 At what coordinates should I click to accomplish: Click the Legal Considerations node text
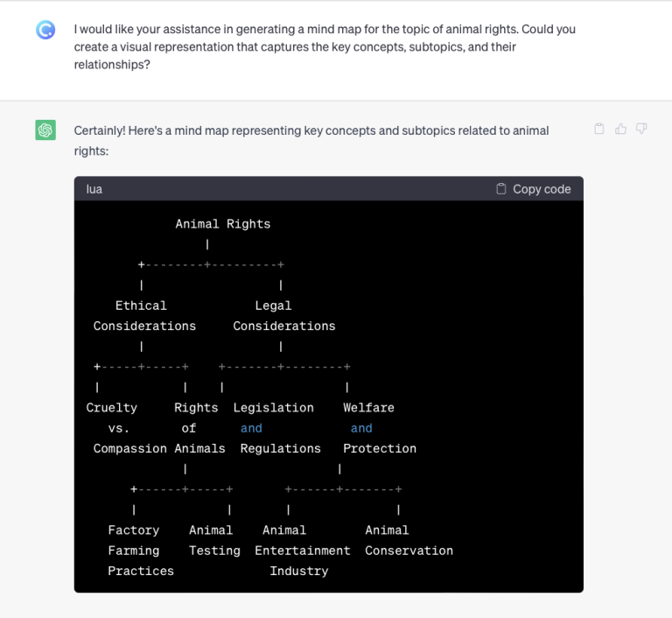283,316
